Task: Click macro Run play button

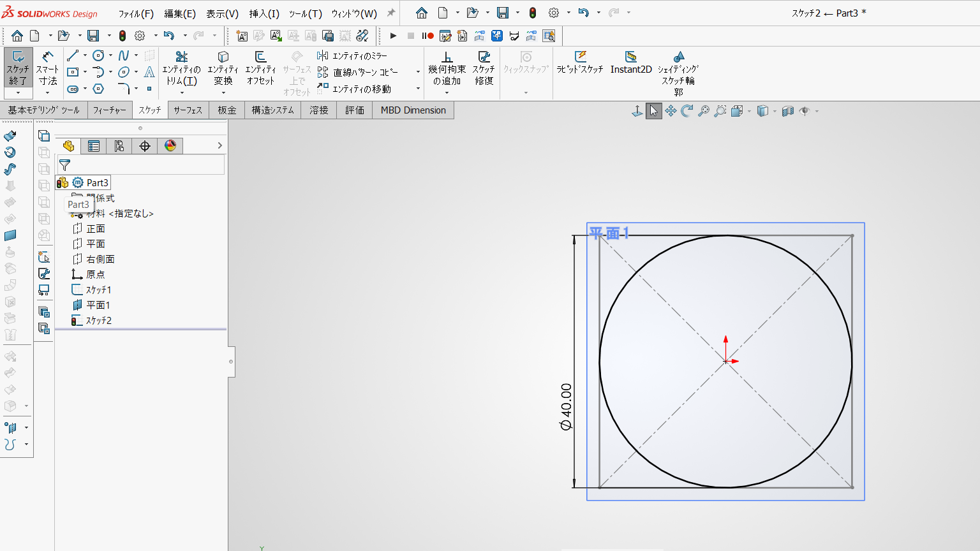Action: 393,36
